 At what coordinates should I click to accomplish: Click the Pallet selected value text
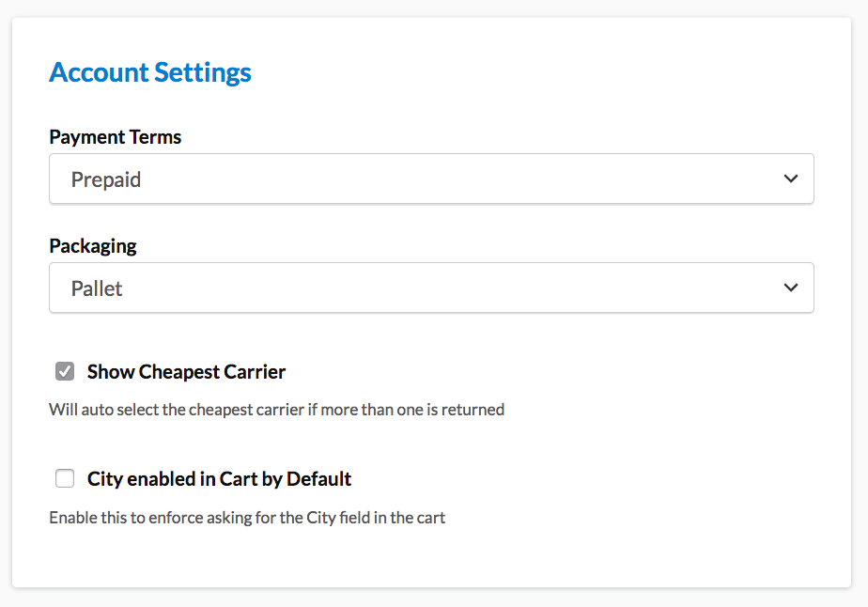(x=97, y=288)
